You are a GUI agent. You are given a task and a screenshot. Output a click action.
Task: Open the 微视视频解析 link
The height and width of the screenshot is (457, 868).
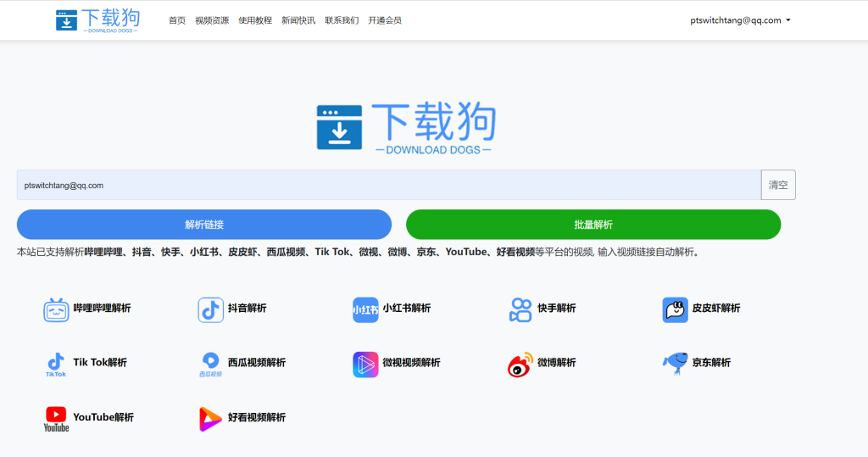[412, 363]
